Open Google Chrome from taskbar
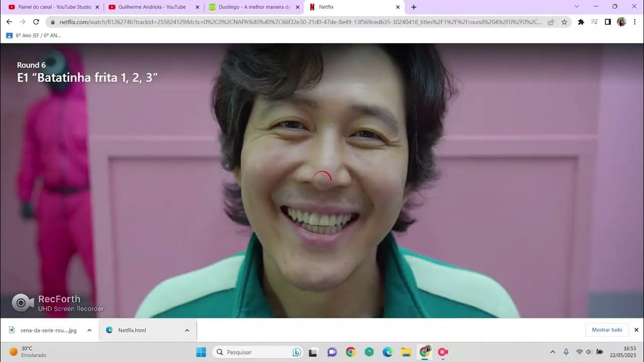The height and width of the screenshot is (362, 644). (x=351, y=352)
